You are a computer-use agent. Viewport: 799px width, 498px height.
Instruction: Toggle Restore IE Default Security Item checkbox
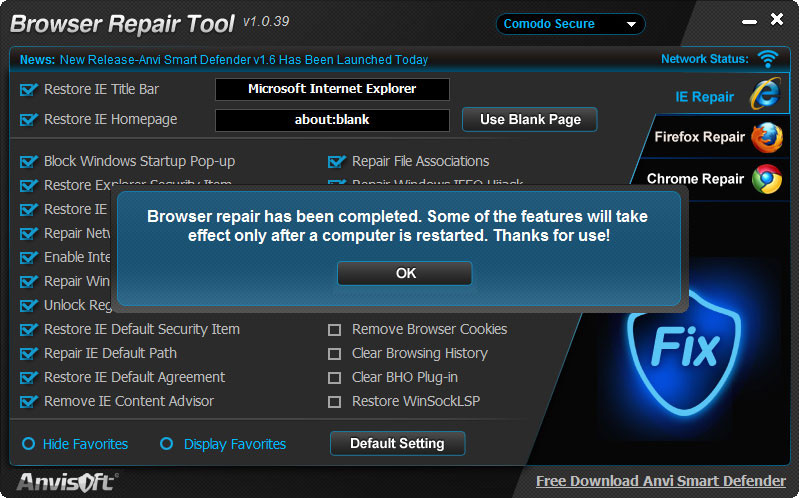[x=29, y=329]
